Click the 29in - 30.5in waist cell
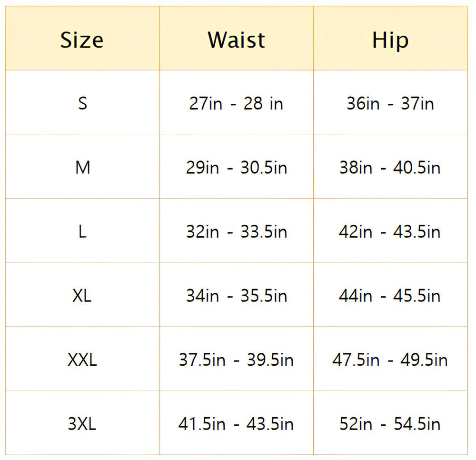This screenshot has height=460, width=476. tap(236, 167)
